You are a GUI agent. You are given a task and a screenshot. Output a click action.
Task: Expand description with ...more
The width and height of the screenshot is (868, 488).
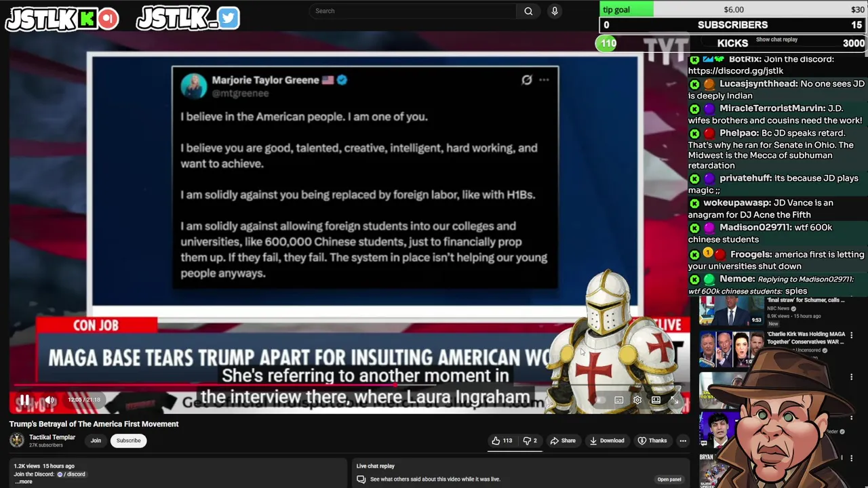point(23,481)
